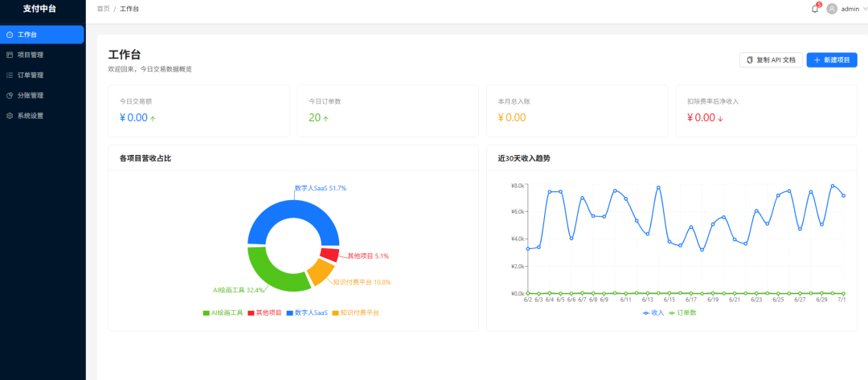
Task: Click the 工作台 breadcrumb item
Action: coord(129,10)
